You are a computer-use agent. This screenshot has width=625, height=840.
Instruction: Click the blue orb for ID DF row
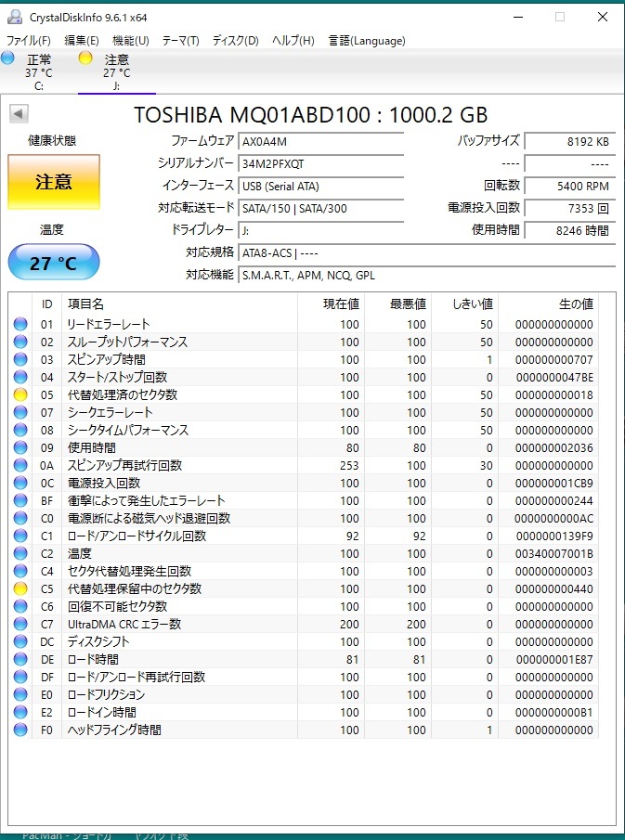click(20, 678)
